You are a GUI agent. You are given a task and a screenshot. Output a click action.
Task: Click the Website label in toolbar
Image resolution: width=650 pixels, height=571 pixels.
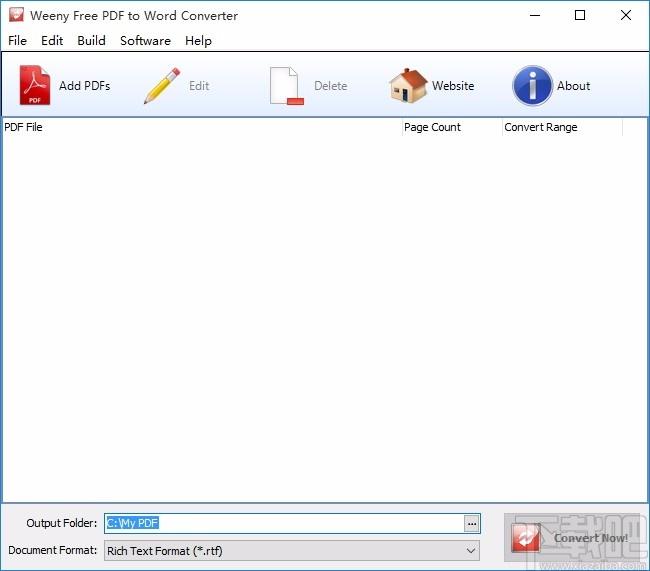[x=453, y=86]
